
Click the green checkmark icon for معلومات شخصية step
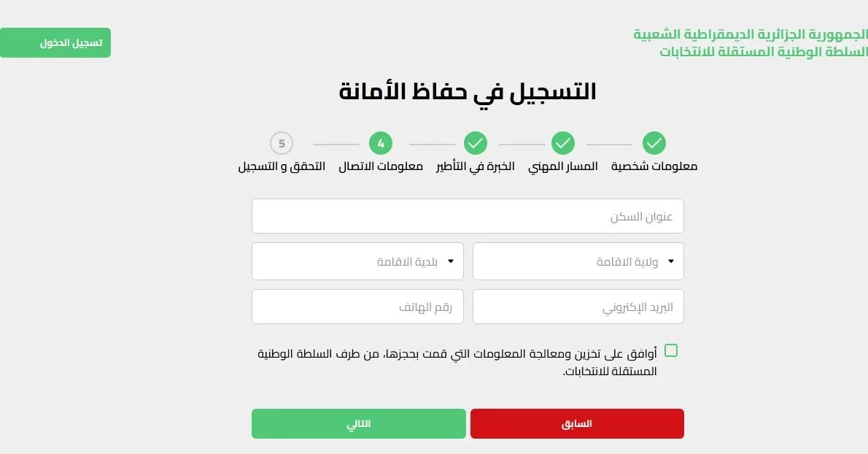(654, 143)
